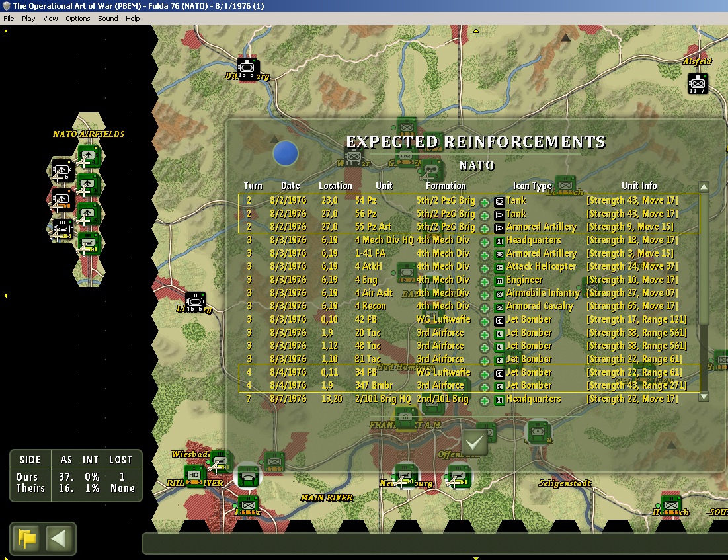
Task: Select the unit counter at Dillenburg
Action: tap(247, 68)
